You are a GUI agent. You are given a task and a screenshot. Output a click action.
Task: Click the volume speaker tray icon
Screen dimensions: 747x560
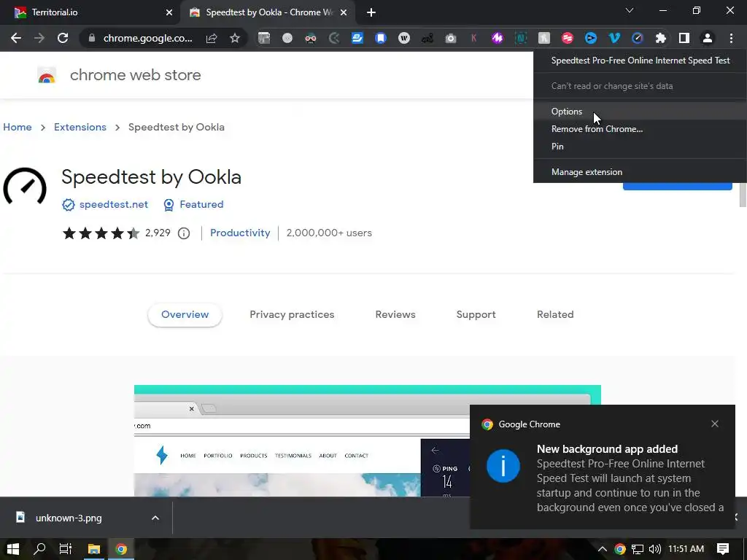655,549
